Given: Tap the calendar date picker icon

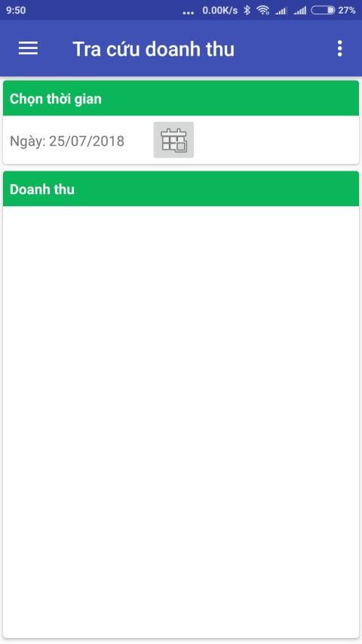Looking at the screenshot, I should [x=173, y=140].
